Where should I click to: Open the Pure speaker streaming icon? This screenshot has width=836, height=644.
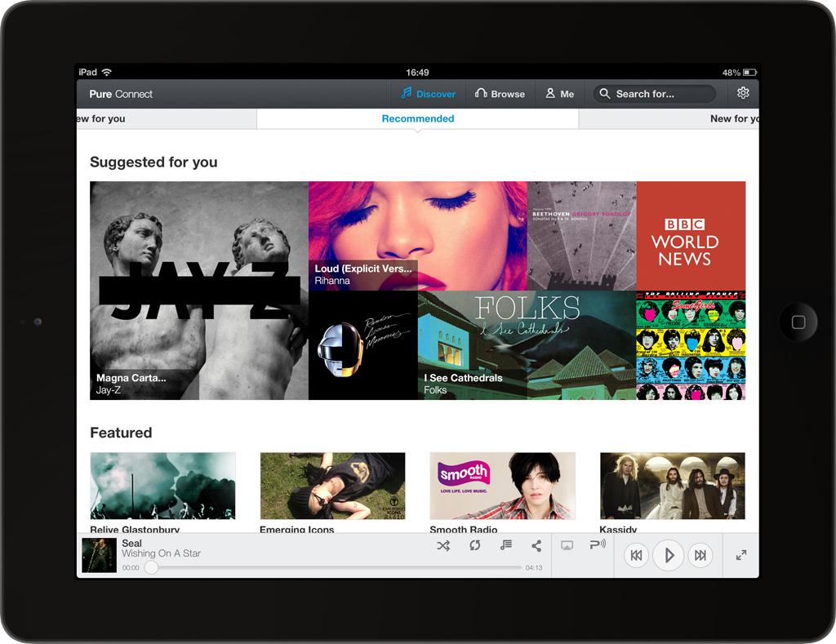click(598, 544)
